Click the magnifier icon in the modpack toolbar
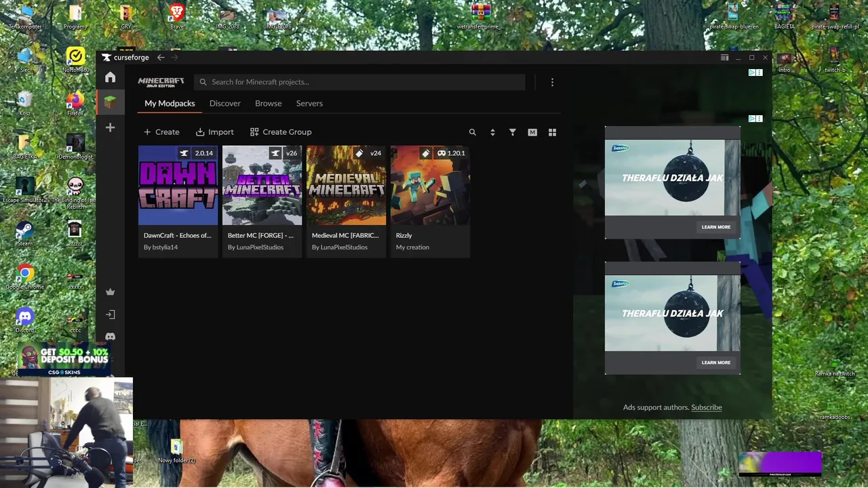 (x=473, y=132)
